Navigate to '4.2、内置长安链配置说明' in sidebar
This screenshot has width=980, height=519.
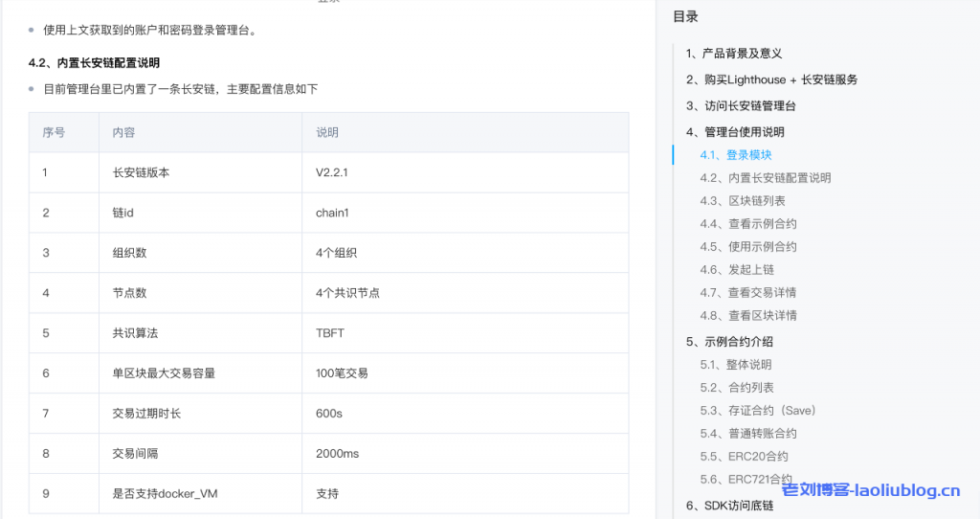click(x=765, y=178)
